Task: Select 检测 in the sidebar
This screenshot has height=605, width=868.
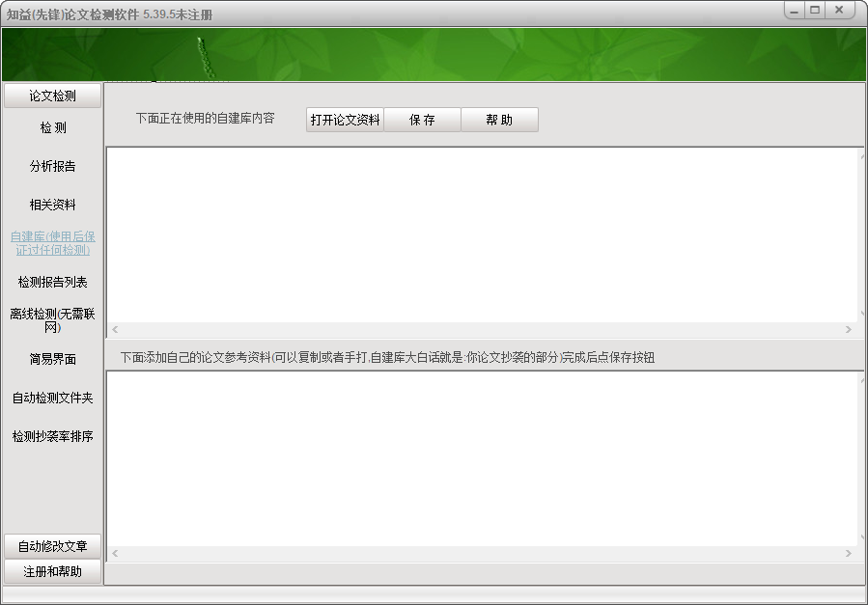Action: 52,127
